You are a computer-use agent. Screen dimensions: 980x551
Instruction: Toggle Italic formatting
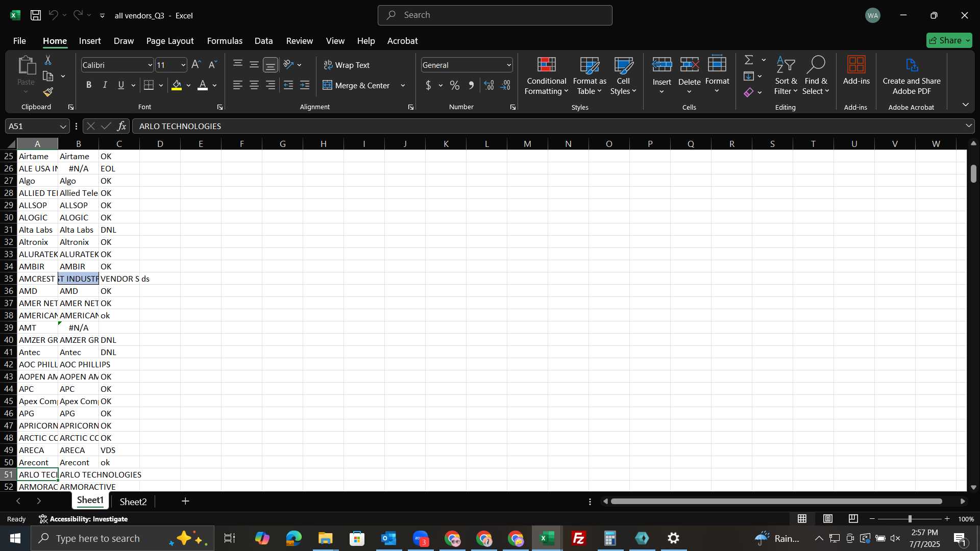pyautogui.click(x=105, y=85)
